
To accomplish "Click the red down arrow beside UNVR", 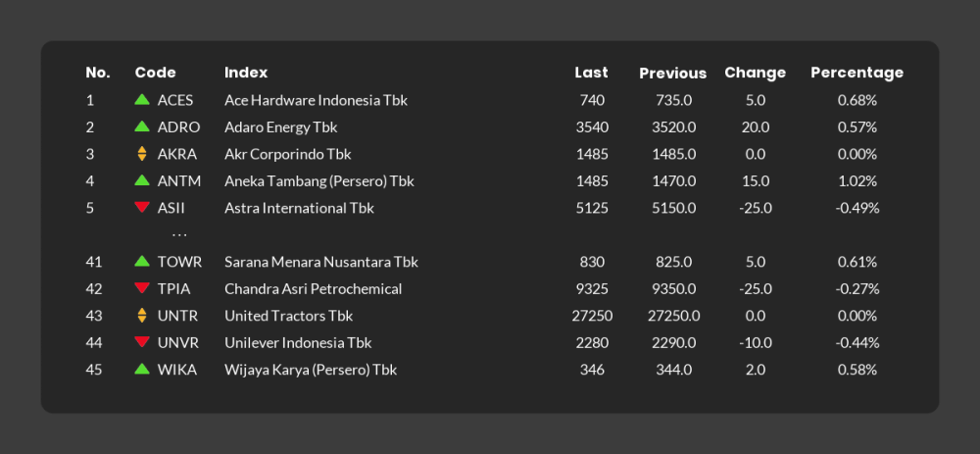I will click(x=142, y=342).
